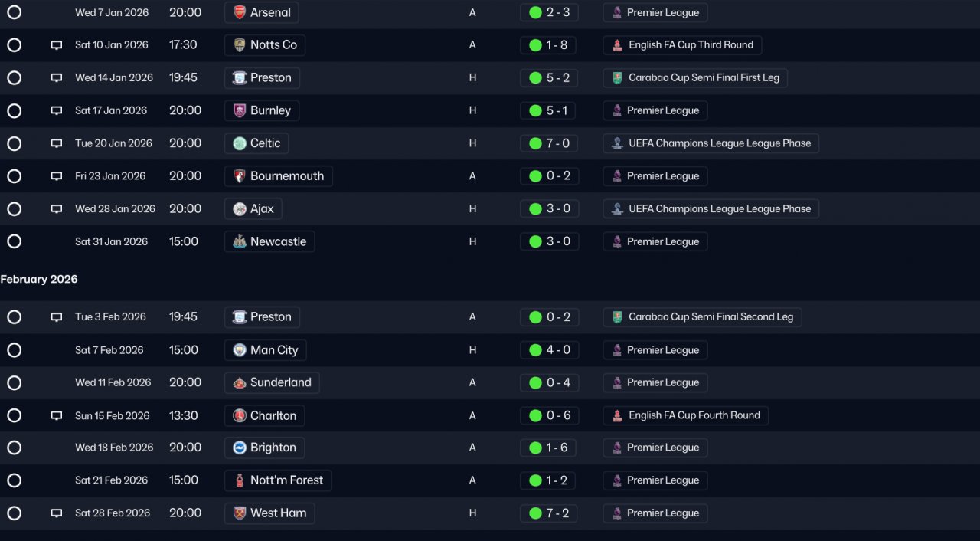Open the Preston 5 - 2 match result
The width and height of the screenshot is (980, 541).
[x=549, y=77]
